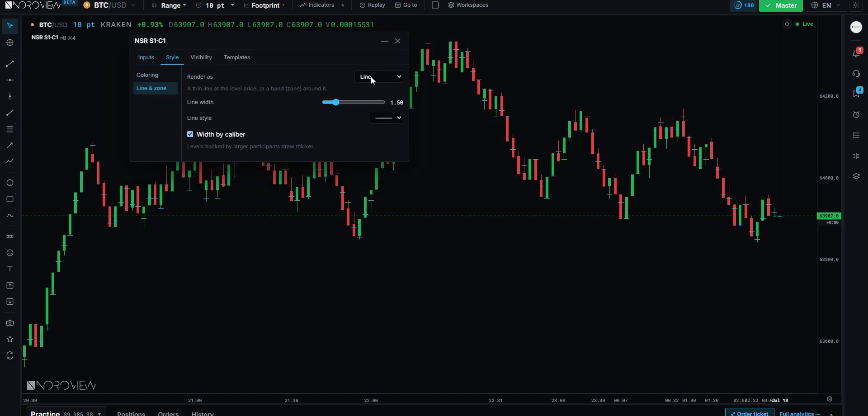Open the emoji sticker tool
Image resolution: width=868 pixels, height=416 pixels.
point(10,253)
